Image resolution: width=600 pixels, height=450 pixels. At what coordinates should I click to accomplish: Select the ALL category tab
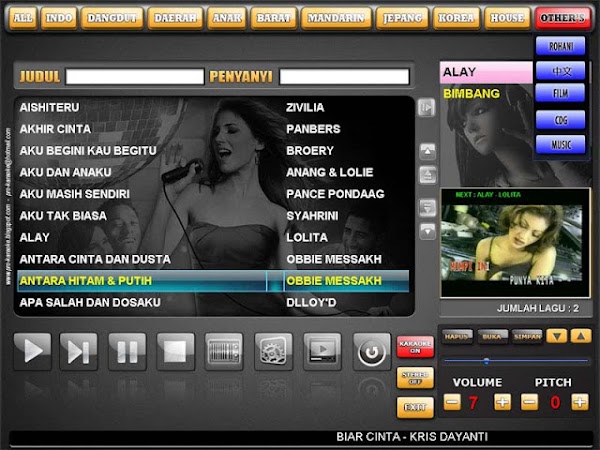click(x=23, y=18)
